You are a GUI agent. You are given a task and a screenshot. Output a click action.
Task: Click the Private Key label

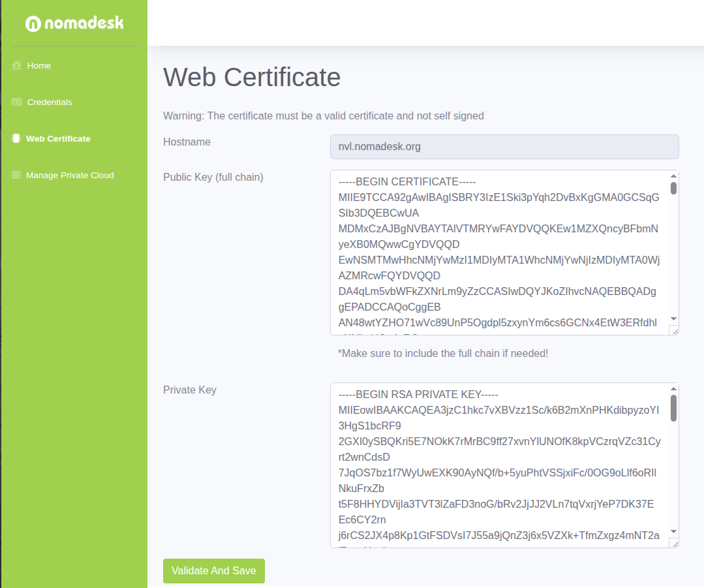[x=190, y=390]
